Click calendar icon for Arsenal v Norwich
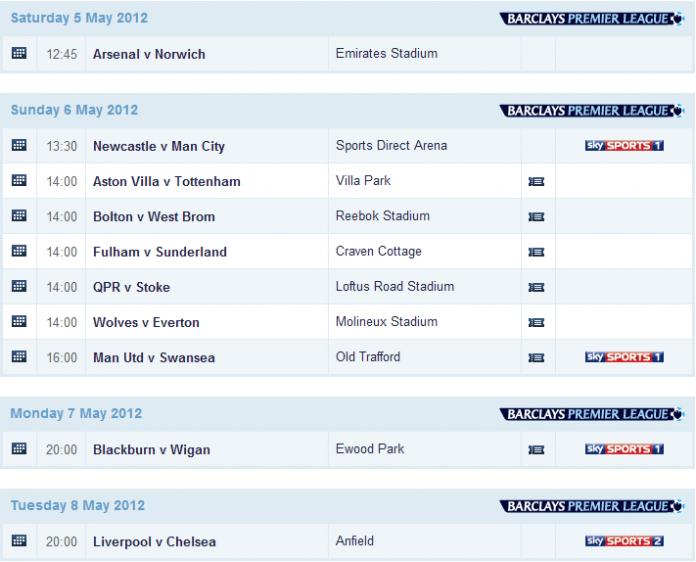Image resolution: width=696 pixels, height=562 pixels. 19,54
